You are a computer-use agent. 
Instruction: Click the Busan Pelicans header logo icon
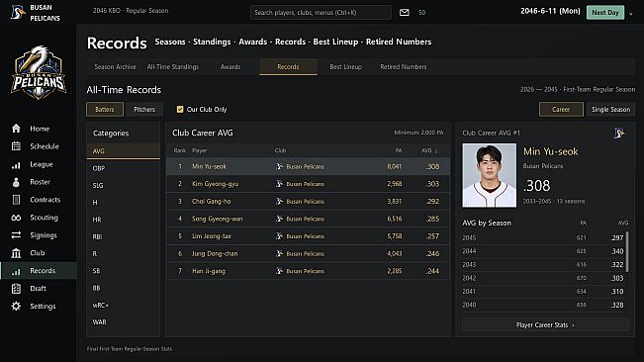(x=17, y=12)
